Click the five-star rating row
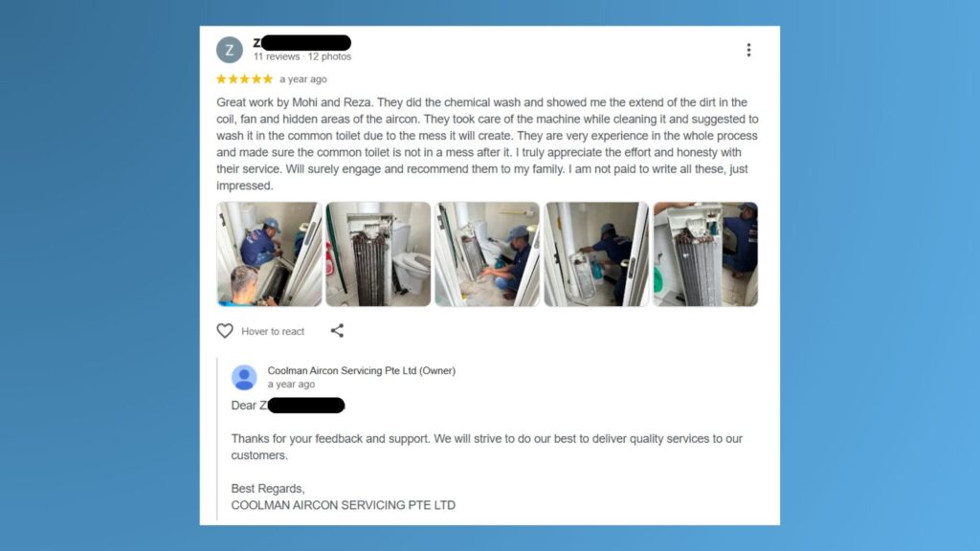980x551 pixels. 244,79
